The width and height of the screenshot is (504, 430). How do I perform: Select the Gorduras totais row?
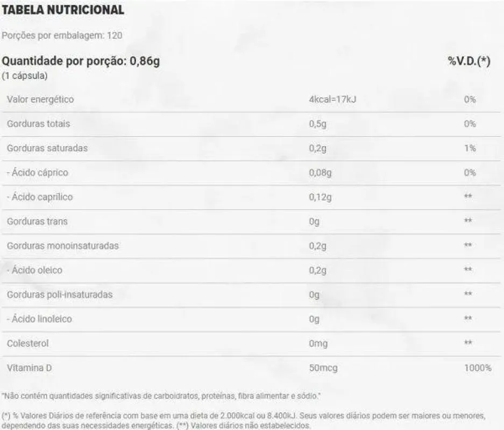point(251,124)
